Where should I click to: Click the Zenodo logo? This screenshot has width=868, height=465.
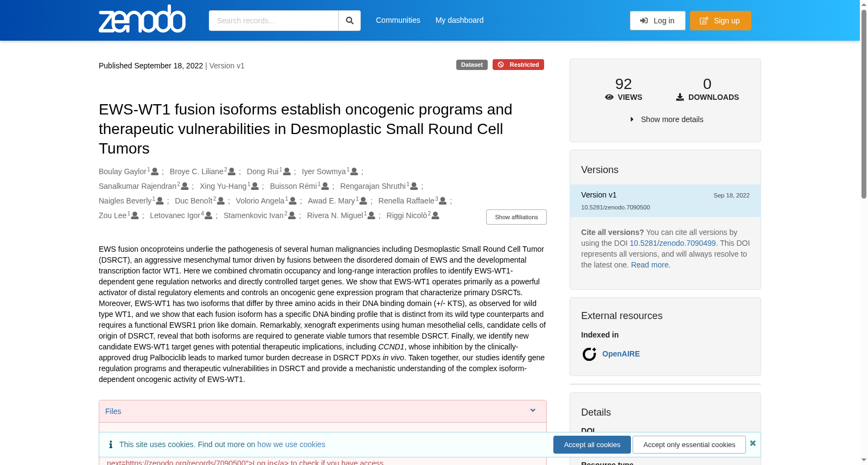tap(142, 19)
